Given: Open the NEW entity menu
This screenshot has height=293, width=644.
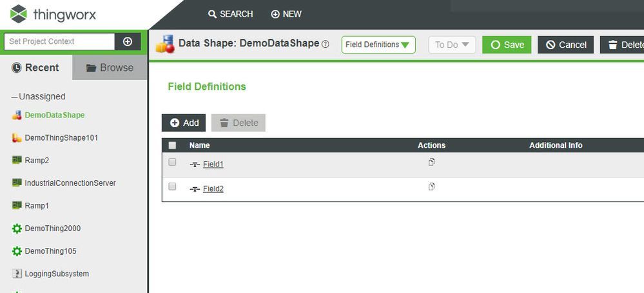Looking at the screenshot, I should tap(286, 14).
